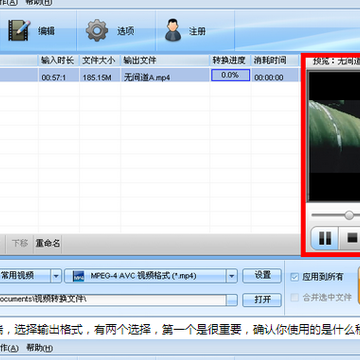Open the 帮助(H) menu in lower window
360x360 pixels.
click(x=39, y=348)
